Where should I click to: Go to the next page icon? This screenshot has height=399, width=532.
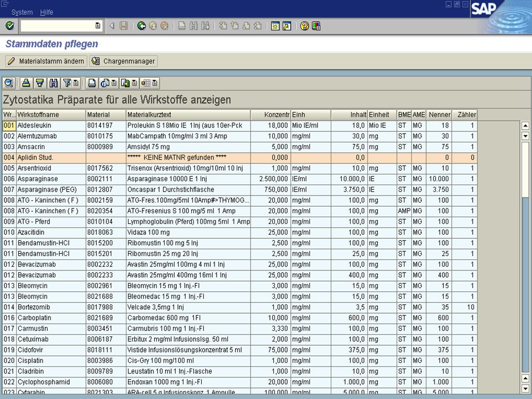(x=246, y=26)
